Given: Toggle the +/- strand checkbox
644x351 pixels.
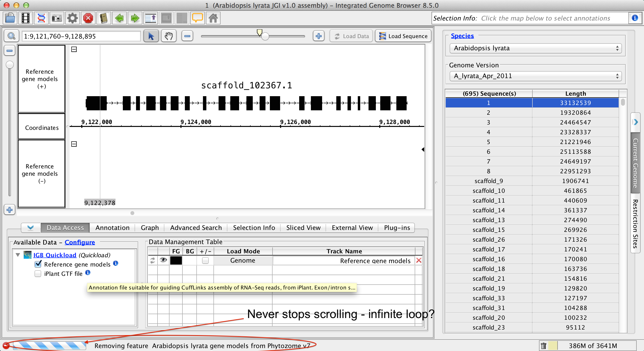Looking at the screenshot, I should point(205,260).
